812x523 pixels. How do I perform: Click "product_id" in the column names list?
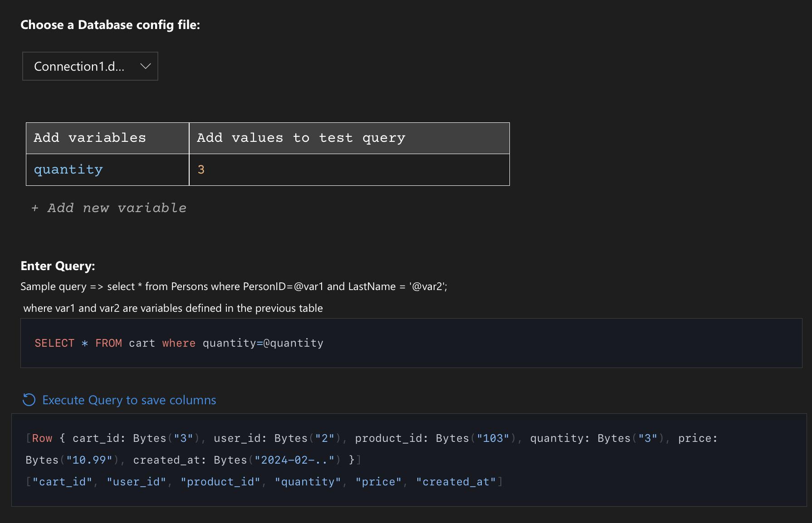pyautogui.click(x=220, y=482)
